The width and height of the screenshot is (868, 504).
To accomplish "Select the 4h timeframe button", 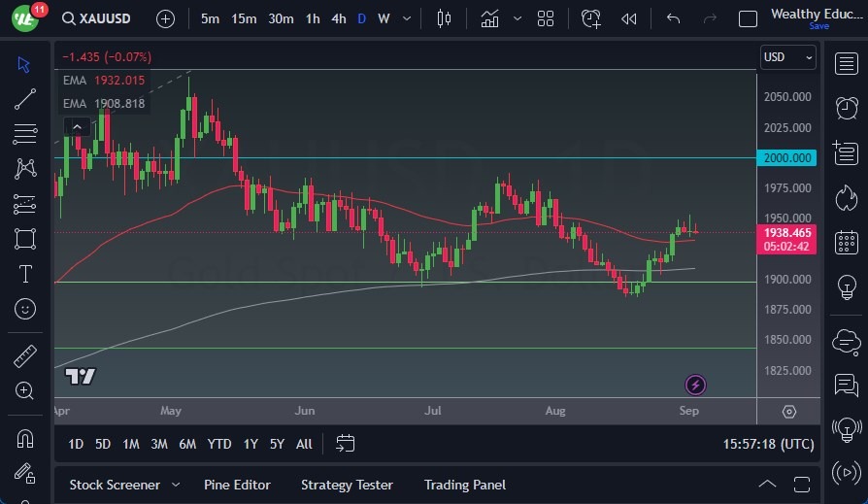I will click(x=338, y=18).
